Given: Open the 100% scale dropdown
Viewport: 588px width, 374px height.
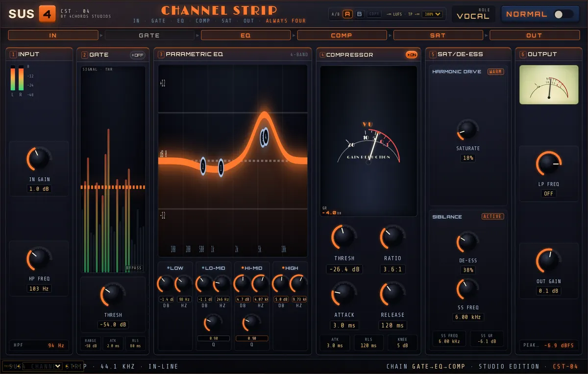Looking at the screenshot, I should 432,14.
